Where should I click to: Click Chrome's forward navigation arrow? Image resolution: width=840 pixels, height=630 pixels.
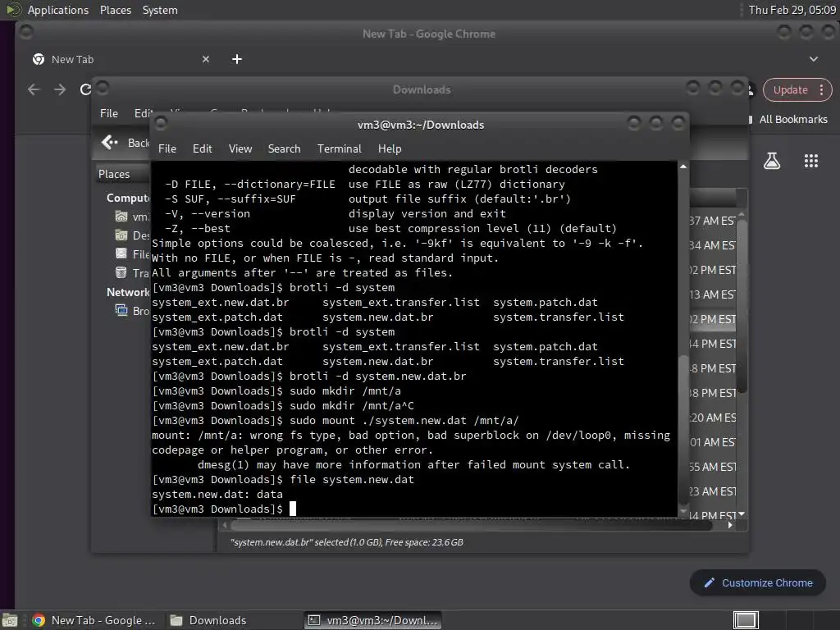click(60, 89)
